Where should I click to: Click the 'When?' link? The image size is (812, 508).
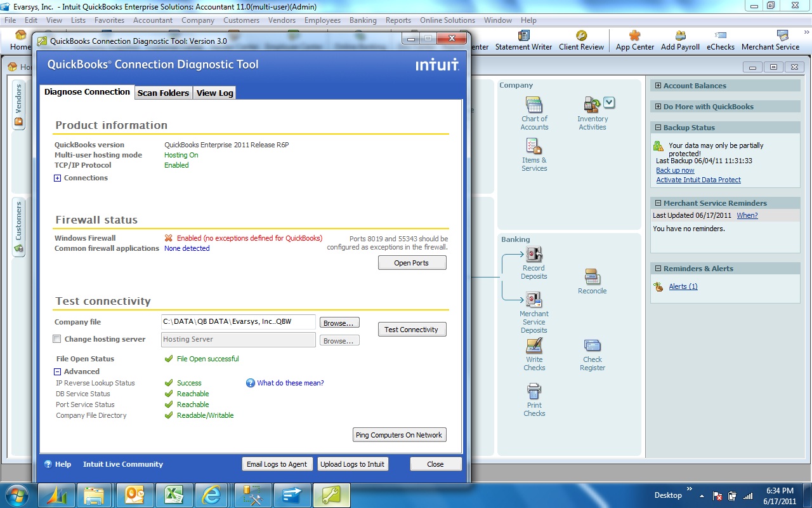click(747, 215)
